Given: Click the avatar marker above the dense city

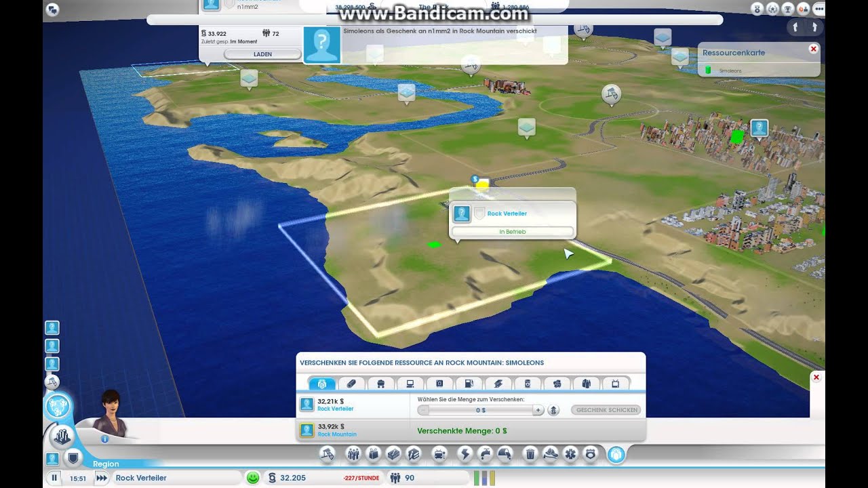Looking at the screenshot, I should click(759, 127).
